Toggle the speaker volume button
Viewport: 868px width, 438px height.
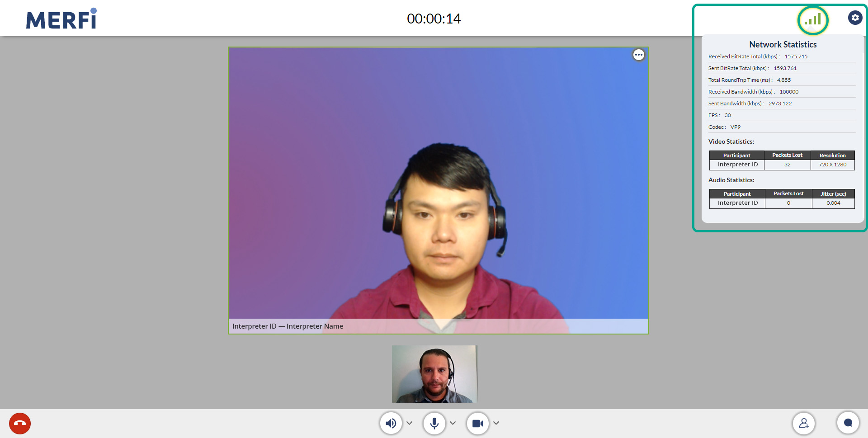[x=391, y=424]
